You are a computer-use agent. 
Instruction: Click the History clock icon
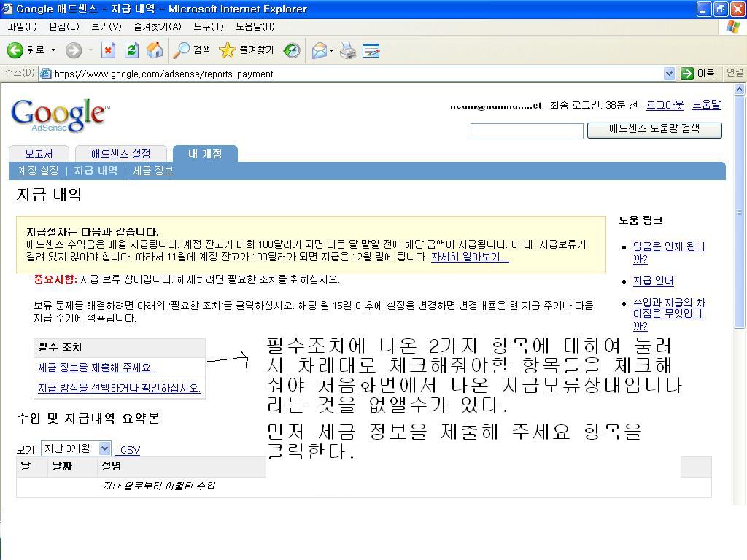coord(292,50)
